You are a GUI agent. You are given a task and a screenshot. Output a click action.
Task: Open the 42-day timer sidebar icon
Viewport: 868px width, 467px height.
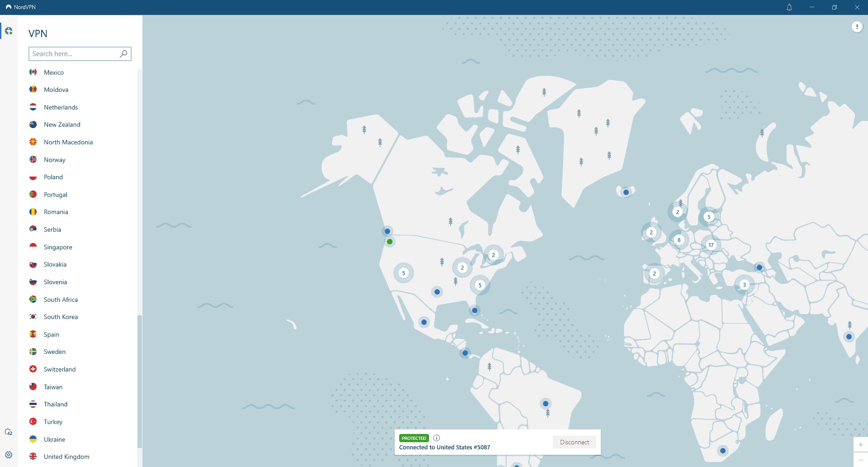(9, 432)
